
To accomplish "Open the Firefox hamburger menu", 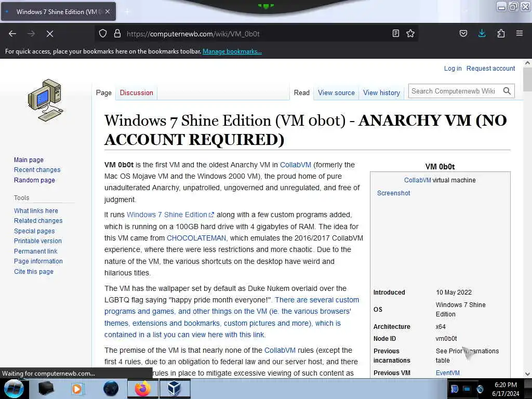I will (x=520, y=33).
